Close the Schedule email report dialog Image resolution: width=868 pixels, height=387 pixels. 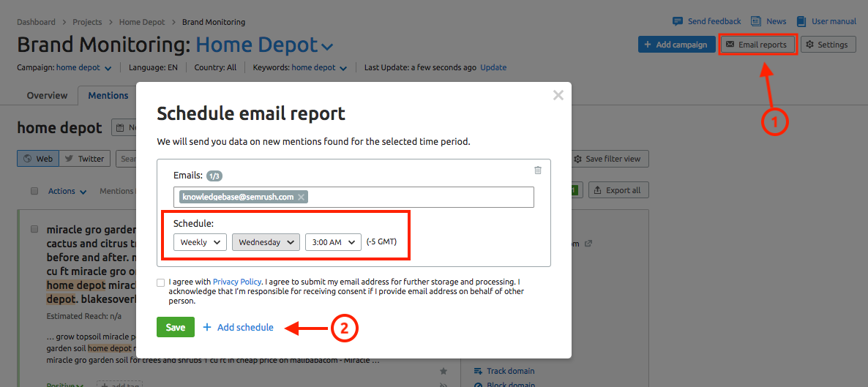tap(558, 95)
